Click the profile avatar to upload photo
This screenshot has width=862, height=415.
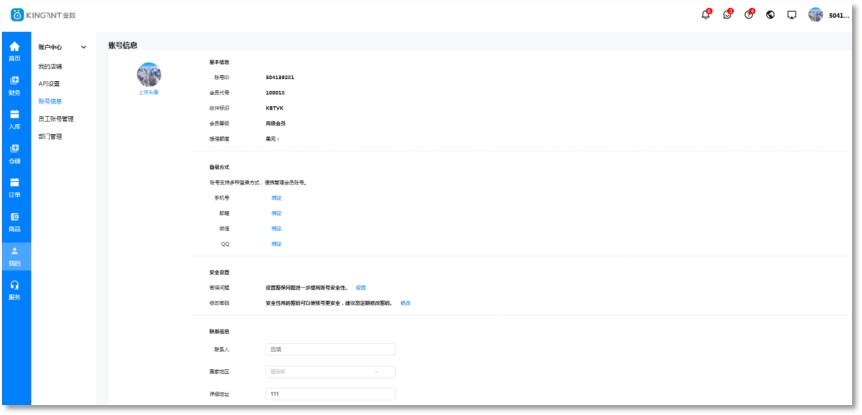pos(148,75)
